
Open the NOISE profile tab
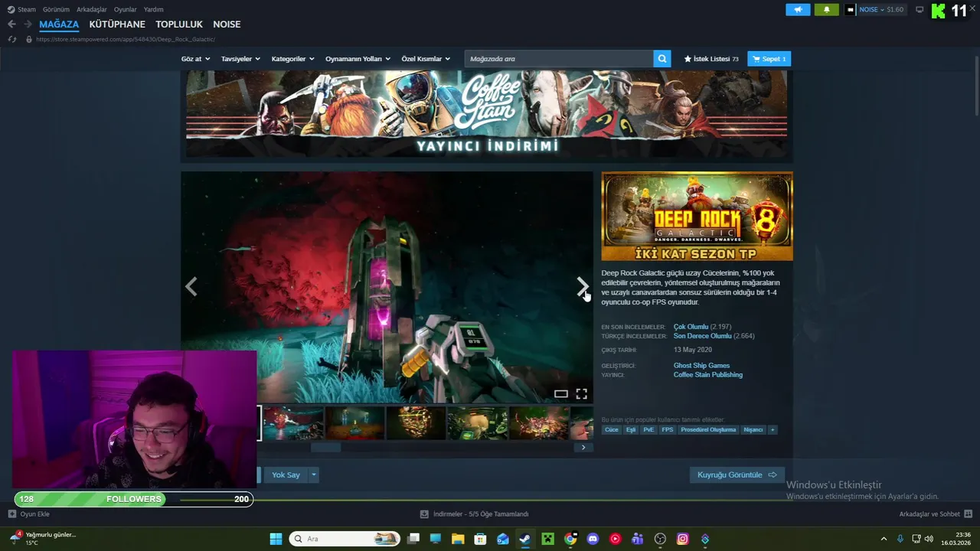pyautogui.click(x=227, y=24)
